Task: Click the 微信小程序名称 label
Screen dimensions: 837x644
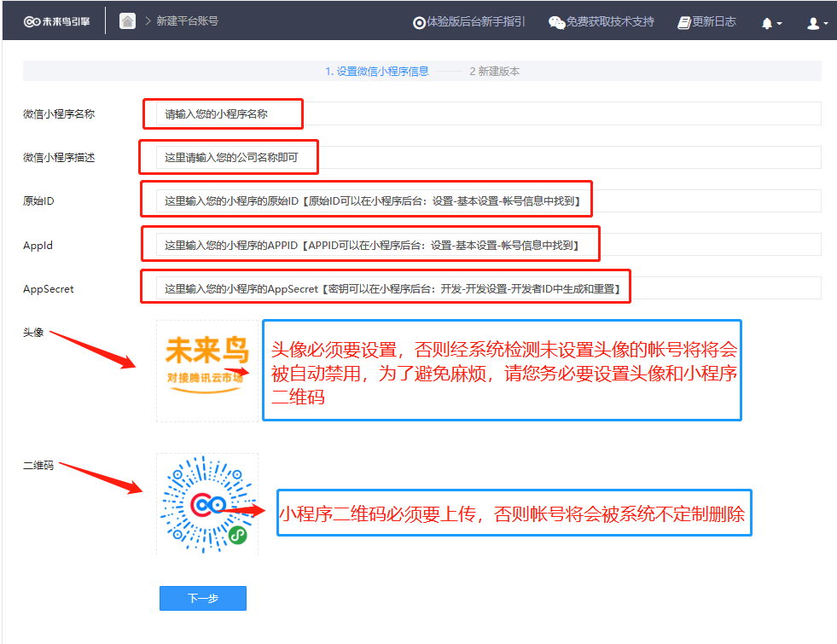Action: coord(59,113)
